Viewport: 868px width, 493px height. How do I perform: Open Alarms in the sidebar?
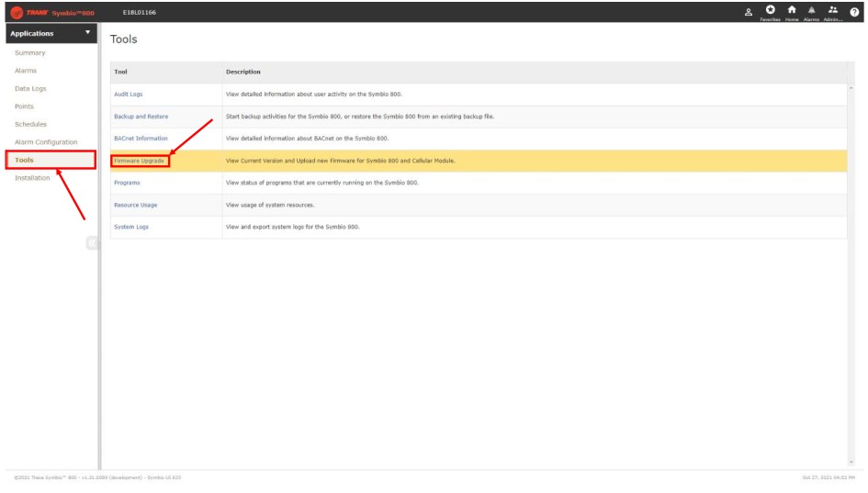point(26,71)
